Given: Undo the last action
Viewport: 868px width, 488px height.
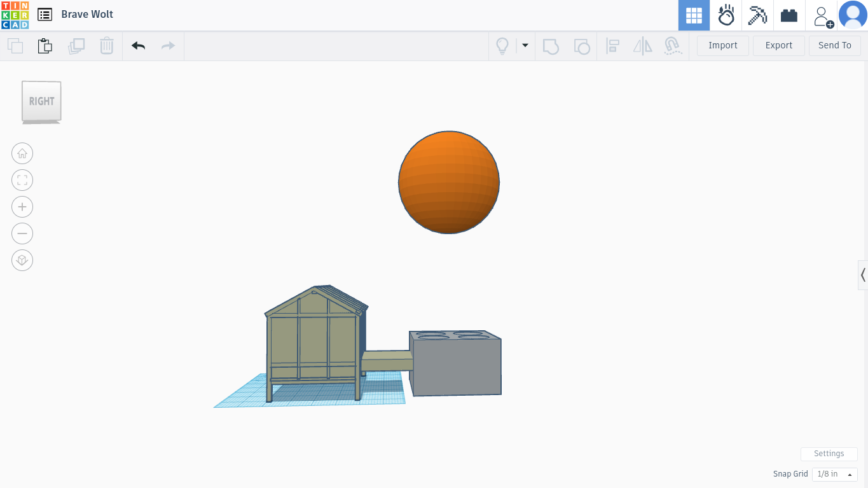Looking at the screenshot, I should (138, 46).
